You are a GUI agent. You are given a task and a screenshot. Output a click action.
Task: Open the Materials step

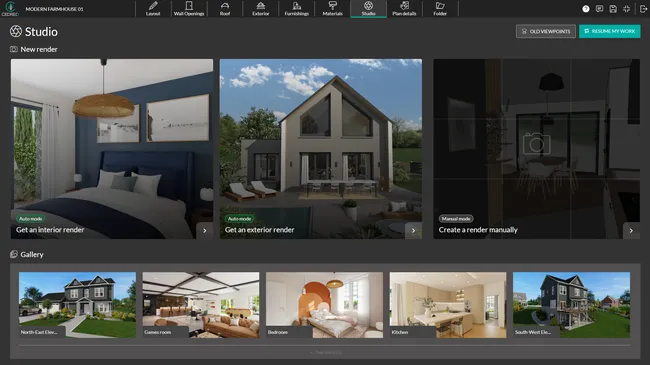pos(332,9)
